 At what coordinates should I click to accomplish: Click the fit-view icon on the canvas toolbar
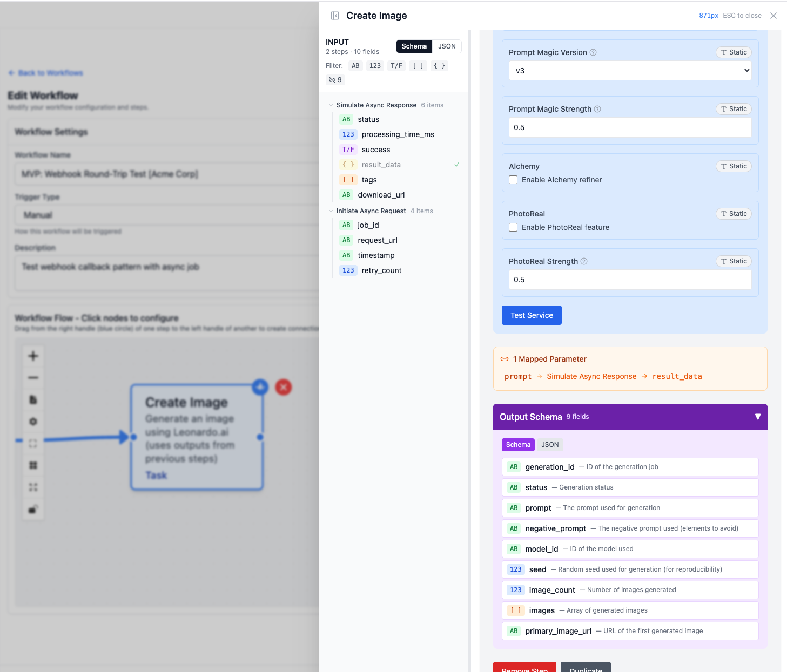coord(33,443)
